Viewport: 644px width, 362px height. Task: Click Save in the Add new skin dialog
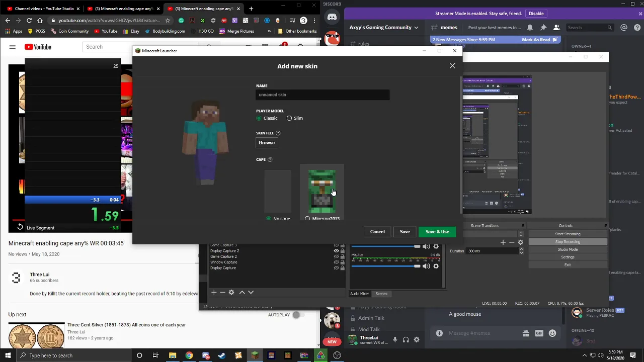tap(405, 232)
